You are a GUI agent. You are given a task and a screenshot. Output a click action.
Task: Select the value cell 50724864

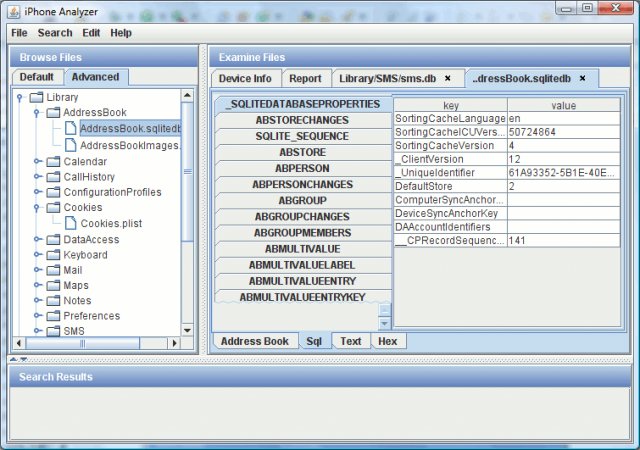click(x=564, y=132)
